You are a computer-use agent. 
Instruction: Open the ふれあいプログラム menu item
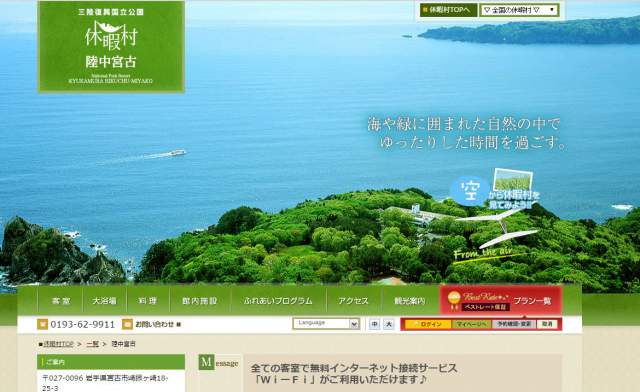click(278, 301)
